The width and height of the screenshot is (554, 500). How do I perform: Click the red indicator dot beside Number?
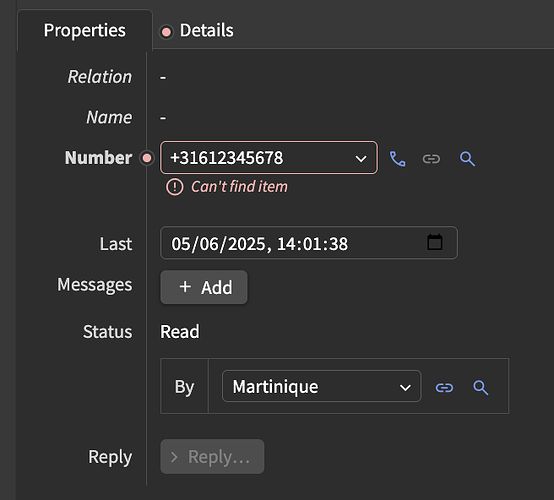pos(147,158)
